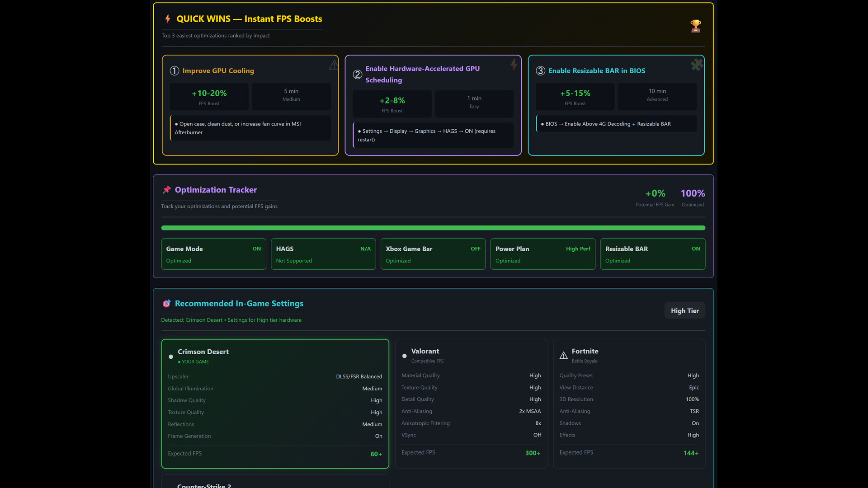Click the circled number 2 icon

(358, 75)
